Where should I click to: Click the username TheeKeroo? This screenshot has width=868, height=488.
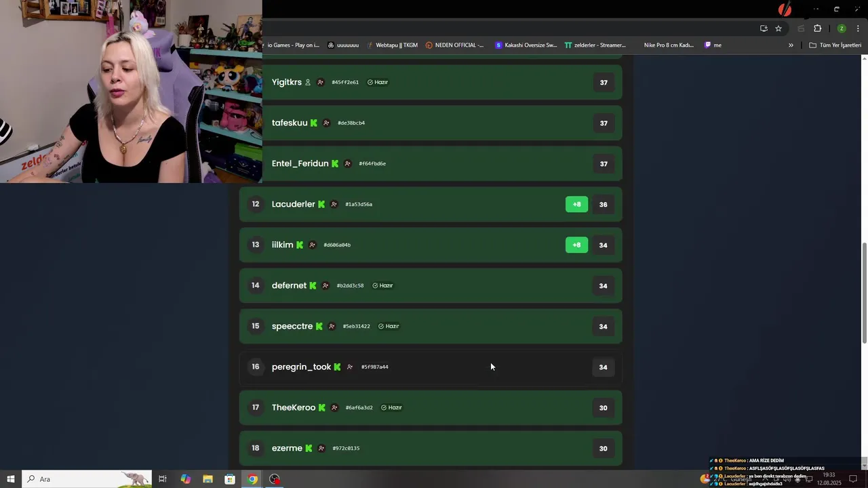294,407
